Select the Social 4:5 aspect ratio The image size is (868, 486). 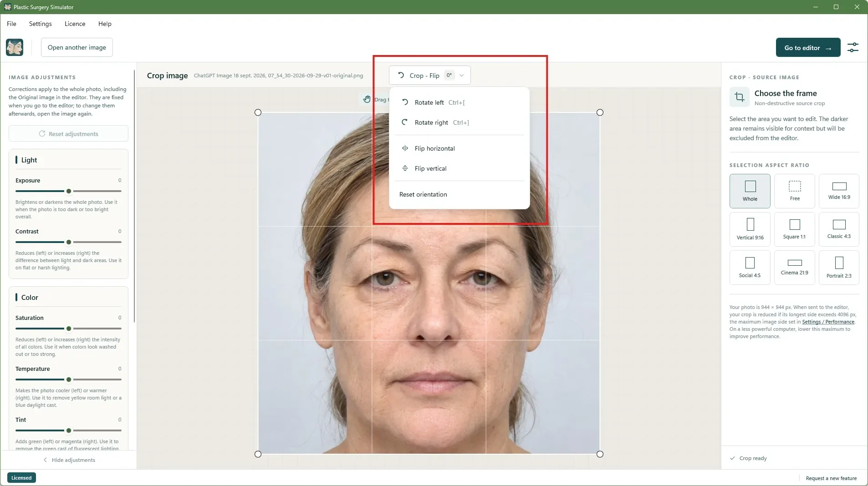click(x=750, y=268)
